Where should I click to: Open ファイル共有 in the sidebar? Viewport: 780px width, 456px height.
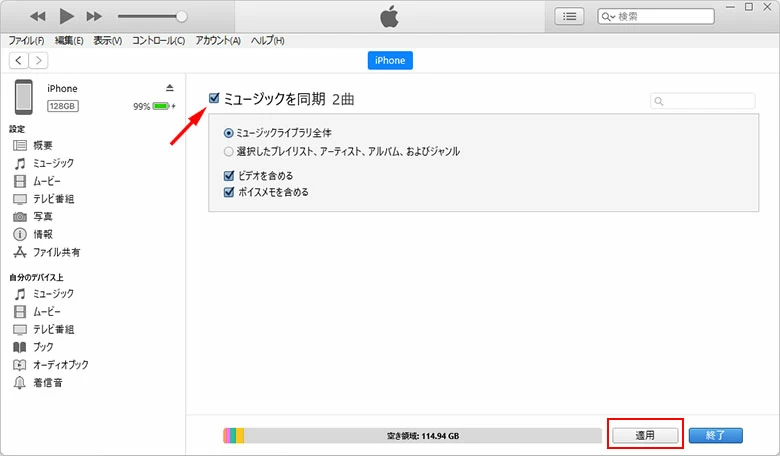click(56, 252)
